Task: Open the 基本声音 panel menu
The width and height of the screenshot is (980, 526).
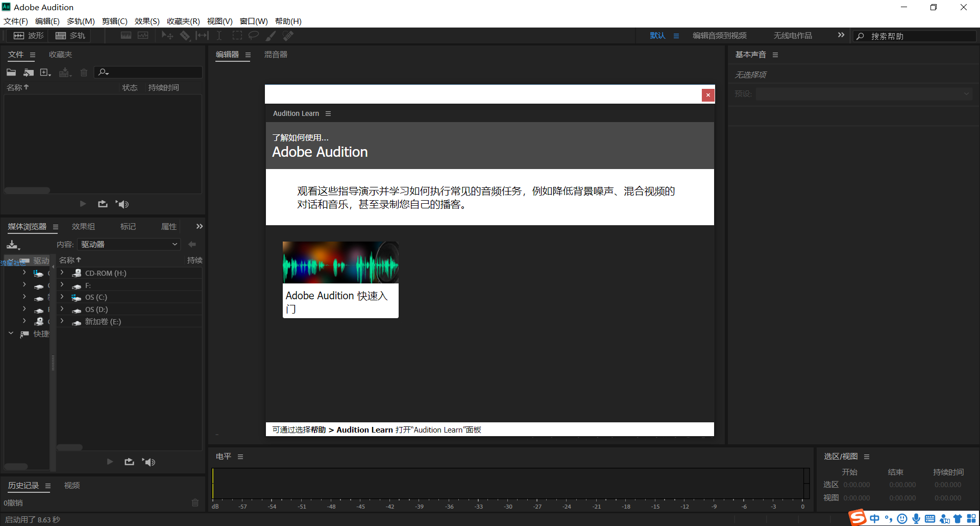Action: coord(775,55)
